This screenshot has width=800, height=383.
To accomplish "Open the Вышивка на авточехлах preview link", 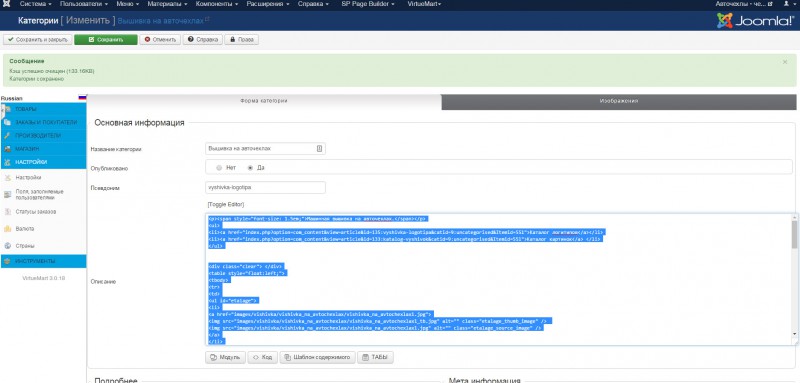I will click(x=163, y=21).
